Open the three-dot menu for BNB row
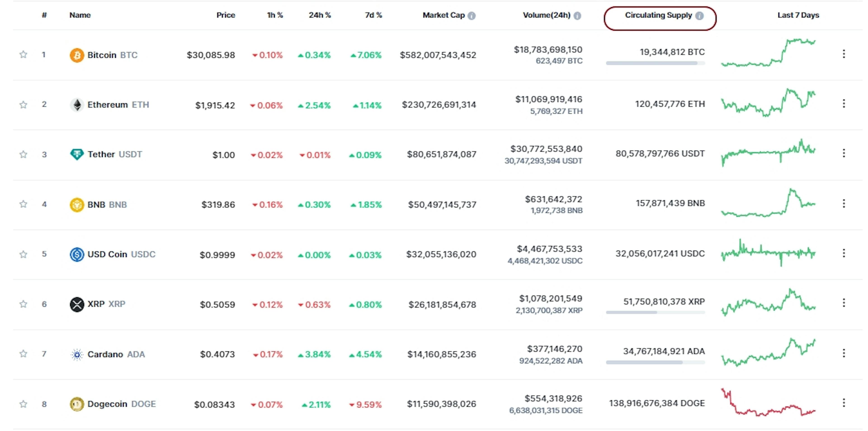Screen dimensions: 868x431 844,203
